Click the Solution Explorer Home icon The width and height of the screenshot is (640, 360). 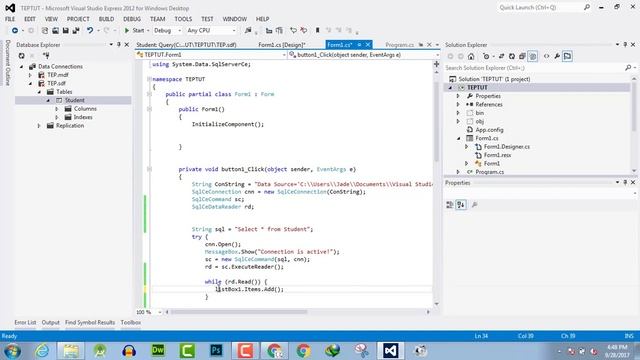click(471, 56)
